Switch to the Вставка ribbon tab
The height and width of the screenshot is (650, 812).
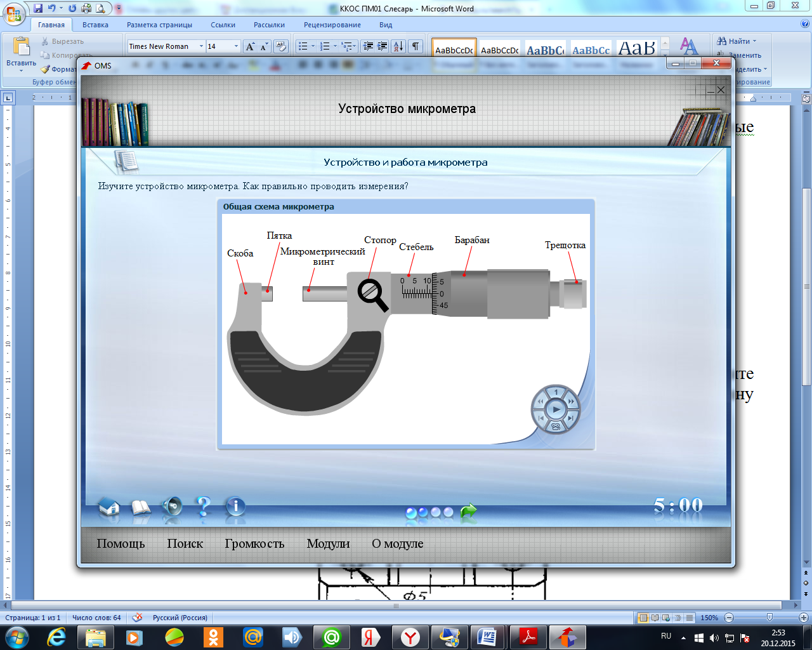(x=95, y=25)
